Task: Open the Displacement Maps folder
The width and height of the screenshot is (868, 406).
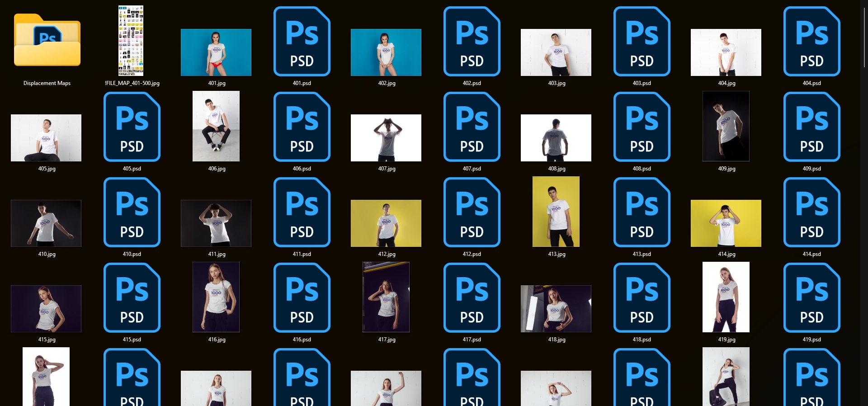Action: [47, 42]
